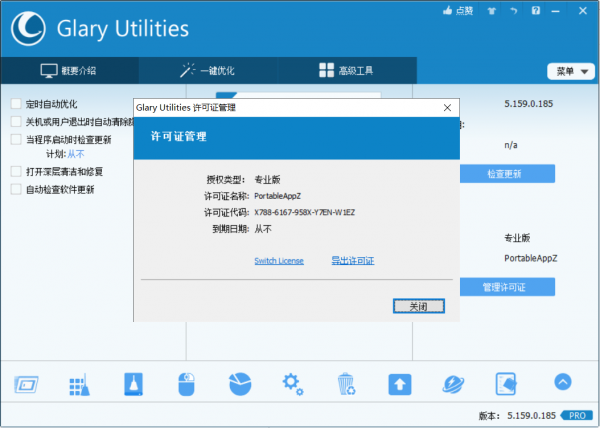
Task: Click the 管理许可证 button
Action: point(507,287)
